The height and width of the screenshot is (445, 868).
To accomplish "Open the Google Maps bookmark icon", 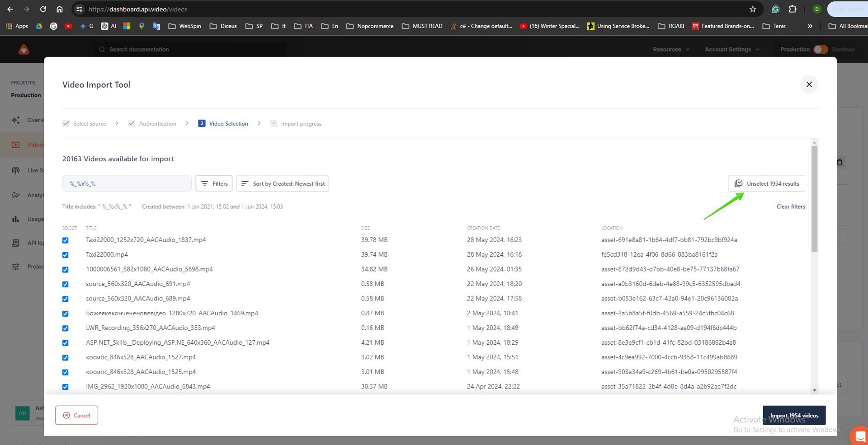I will point(142,26).
